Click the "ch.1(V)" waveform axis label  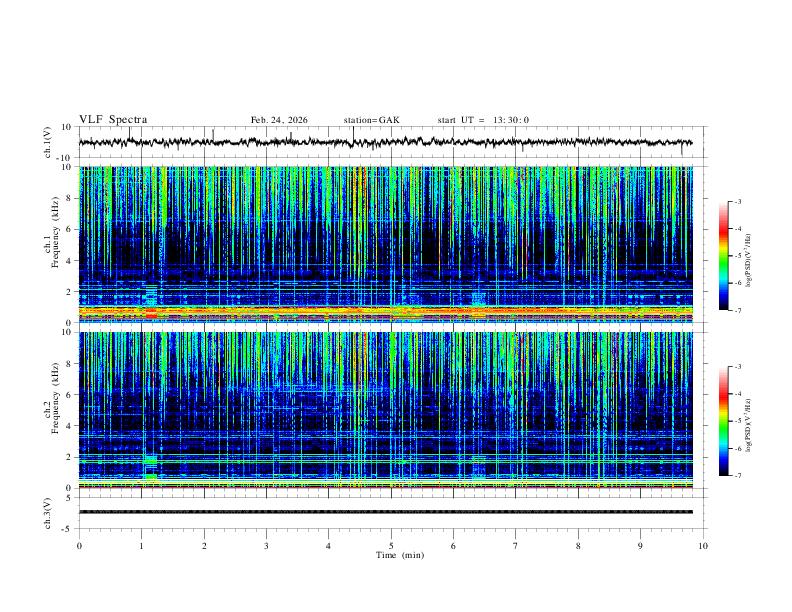point(48,142)
